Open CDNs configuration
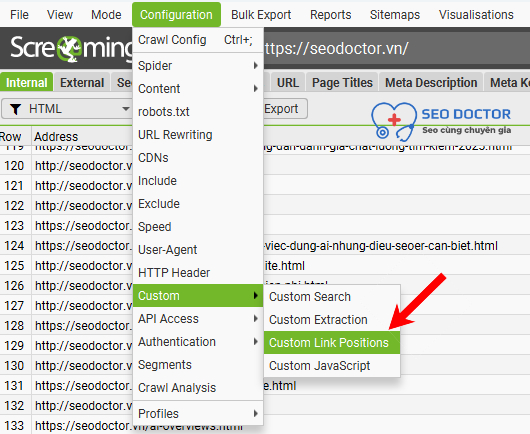The width and height of the screenshot is (530, 434). coord(198,158)
